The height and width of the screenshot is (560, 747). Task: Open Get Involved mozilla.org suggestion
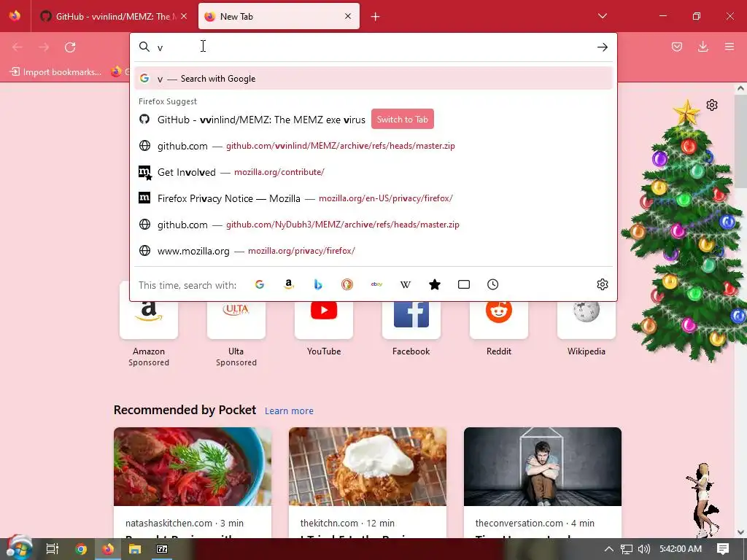[373, 172]
